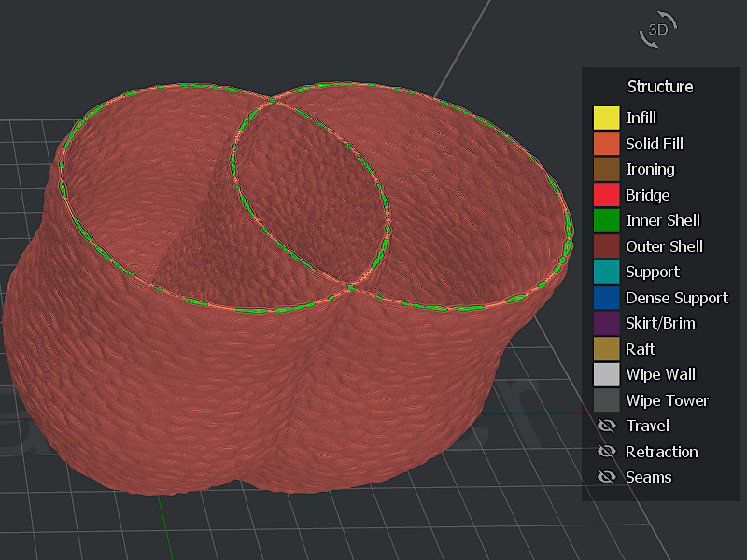This screenshot has width=747, height=560.
Task: Click the Dense Support legend label
Action: [x=677, y=298]
